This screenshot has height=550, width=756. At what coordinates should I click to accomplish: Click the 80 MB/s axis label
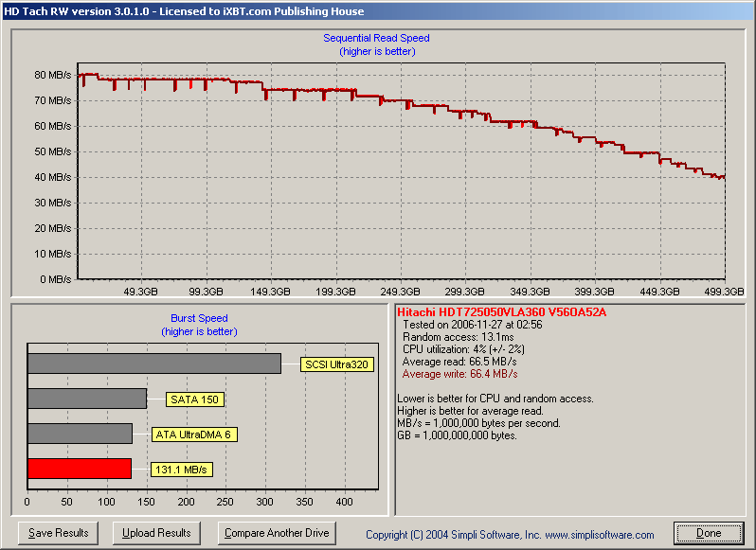click(x=52, y=75)
